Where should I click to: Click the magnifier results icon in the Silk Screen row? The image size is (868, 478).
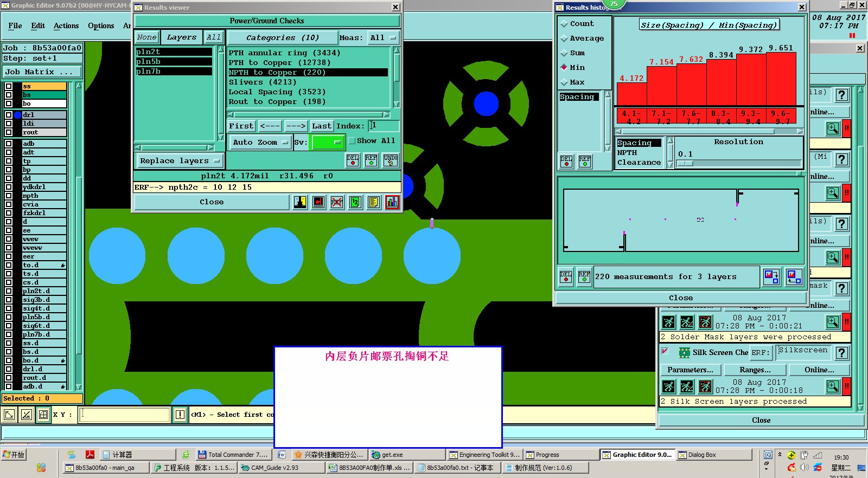click(833, 386)
